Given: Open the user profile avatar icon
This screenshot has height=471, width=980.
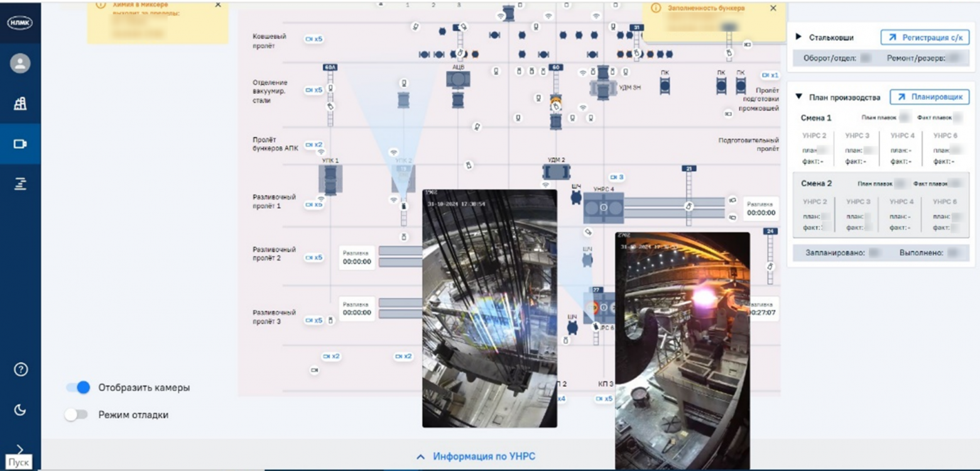Looking at the screenshot, I should 20,64.
